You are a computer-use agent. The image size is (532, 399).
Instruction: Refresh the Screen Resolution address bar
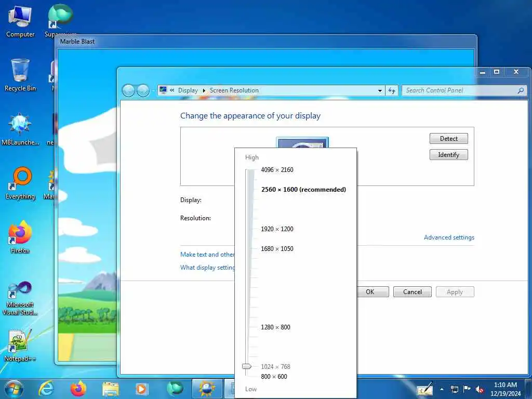(392, 90)
